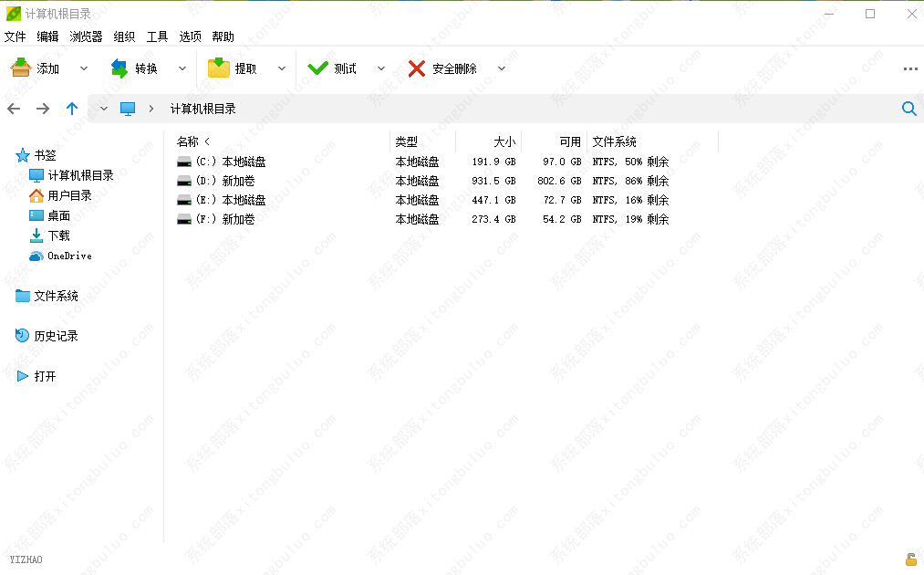Open the 选项 menu
Image resolution: width=924 pixels, height=575 pixels.
tap(191, 37)
